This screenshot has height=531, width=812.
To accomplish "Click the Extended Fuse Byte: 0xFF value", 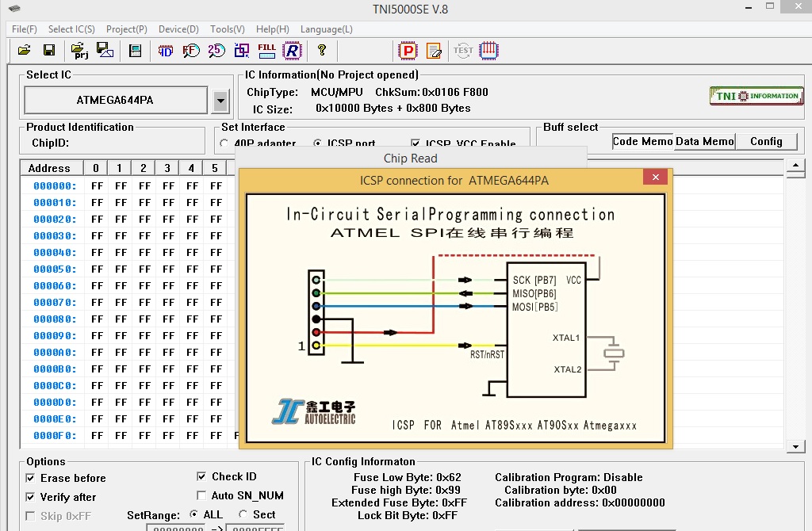I will point(400,502).
